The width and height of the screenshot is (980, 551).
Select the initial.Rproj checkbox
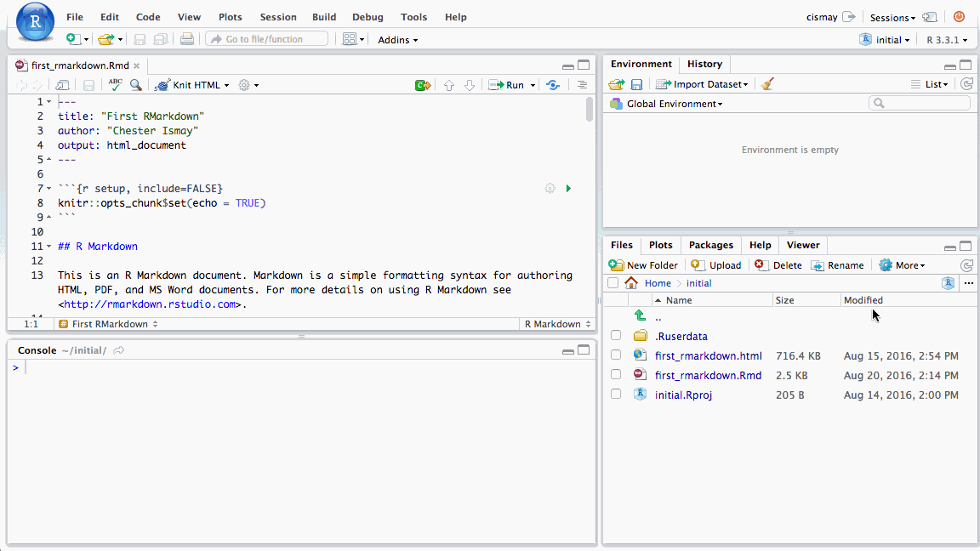click(x=616, y=395)
